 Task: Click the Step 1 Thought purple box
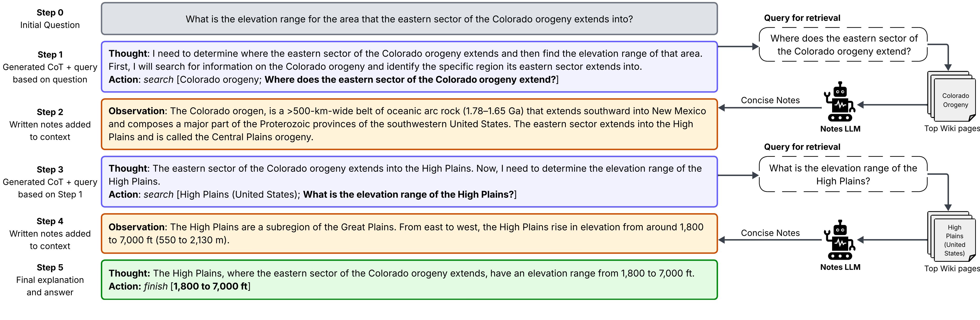(x=409, y=67)
